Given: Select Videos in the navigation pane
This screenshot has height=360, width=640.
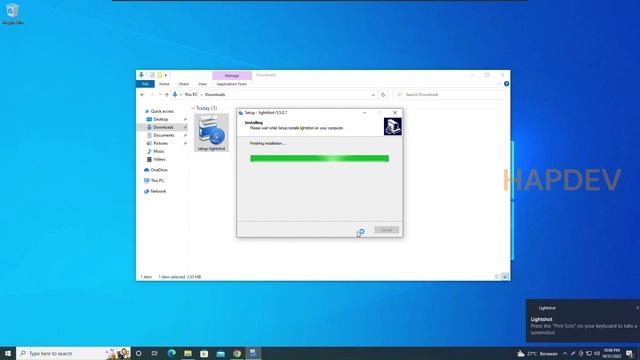Looking at the screenshot, I should point(159,159).
